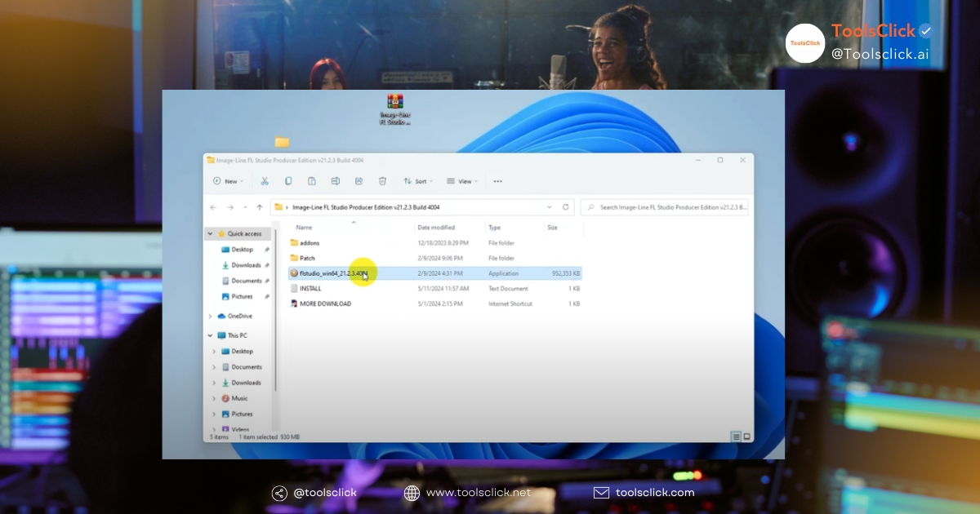980x514 pixels.
Task: Click the Paste clipboard icon
Action: coord(312,181)
